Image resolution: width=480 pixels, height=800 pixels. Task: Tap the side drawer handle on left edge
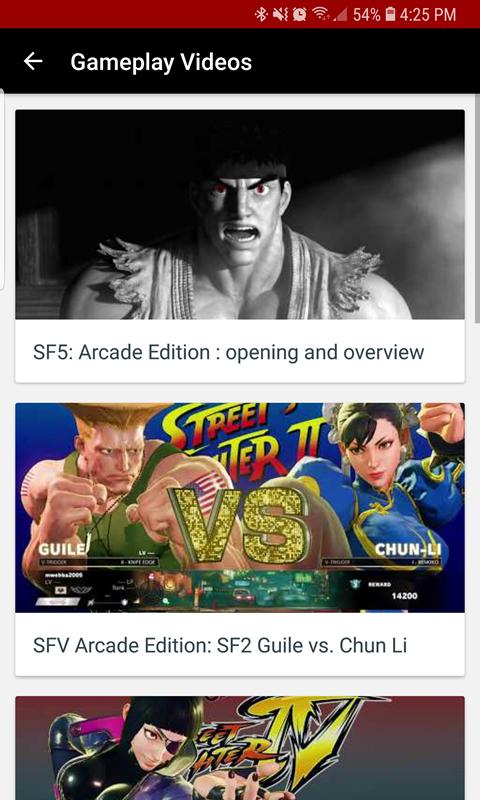click(2, 189)
